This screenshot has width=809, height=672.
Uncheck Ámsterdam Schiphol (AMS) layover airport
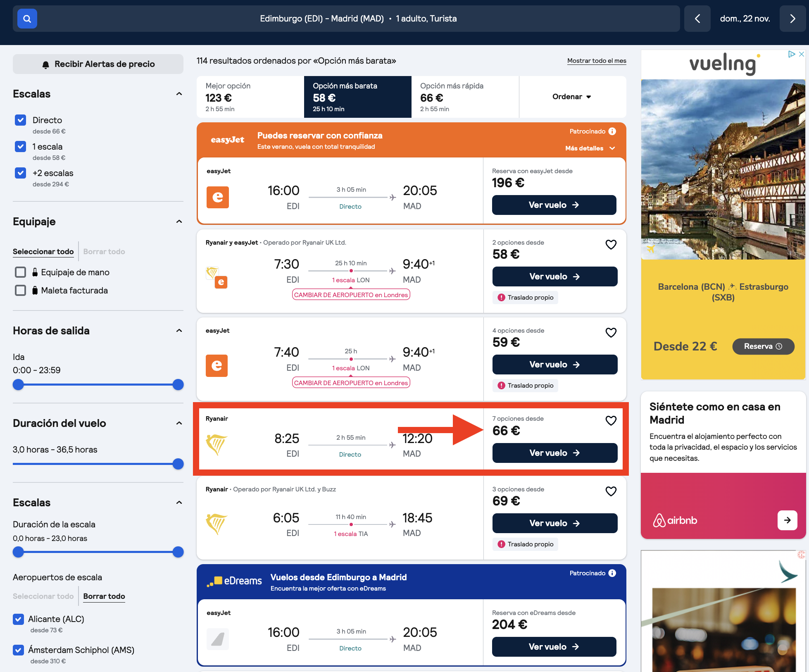coord(18,650)
